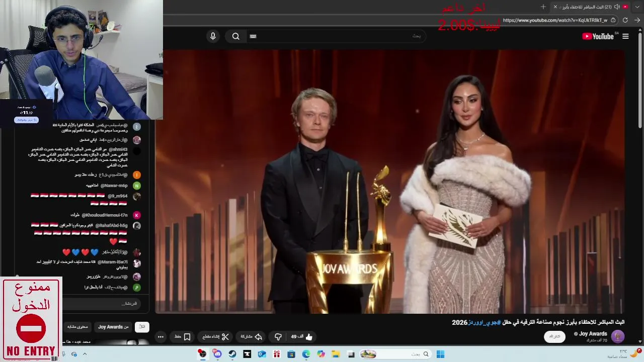
Task: Select the YouTube URL in the address bar
Action: click(555, 20)
